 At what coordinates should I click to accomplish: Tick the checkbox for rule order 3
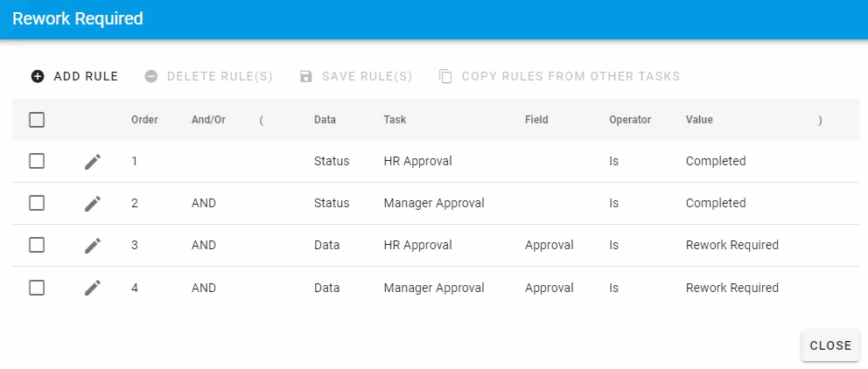click(37, 245)
